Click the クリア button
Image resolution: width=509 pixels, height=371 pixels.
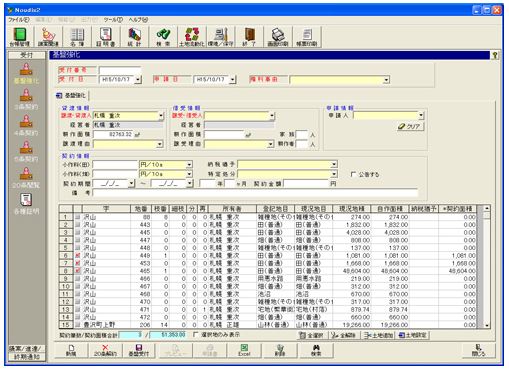[411, 127]
